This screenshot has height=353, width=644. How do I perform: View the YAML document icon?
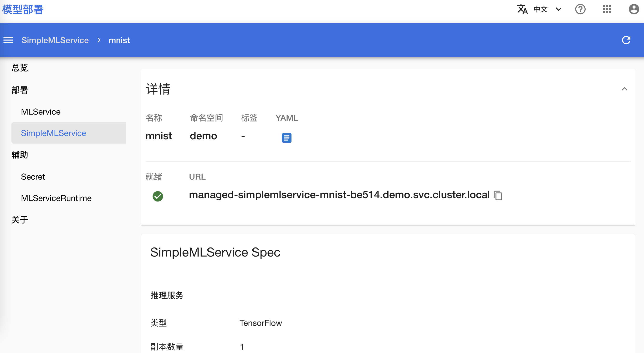pos(286,138)
